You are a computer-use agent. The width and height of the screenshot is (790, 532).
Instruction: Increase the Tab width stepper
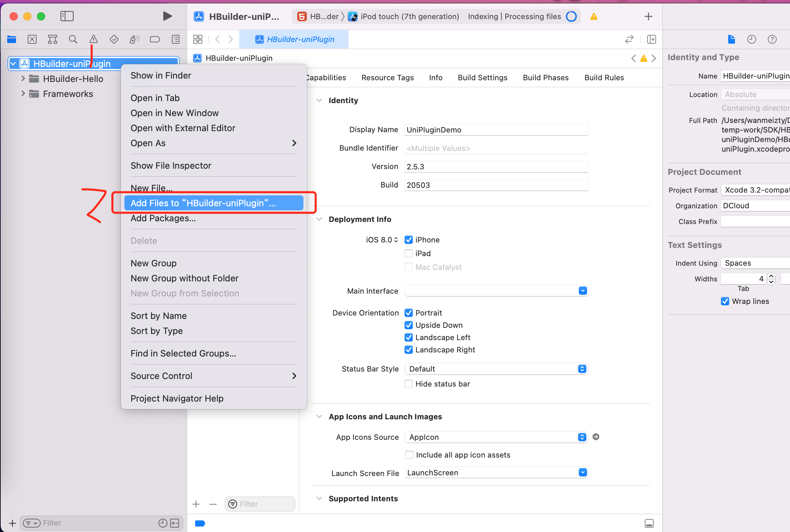pyautogui.click(x=771, y=276)
